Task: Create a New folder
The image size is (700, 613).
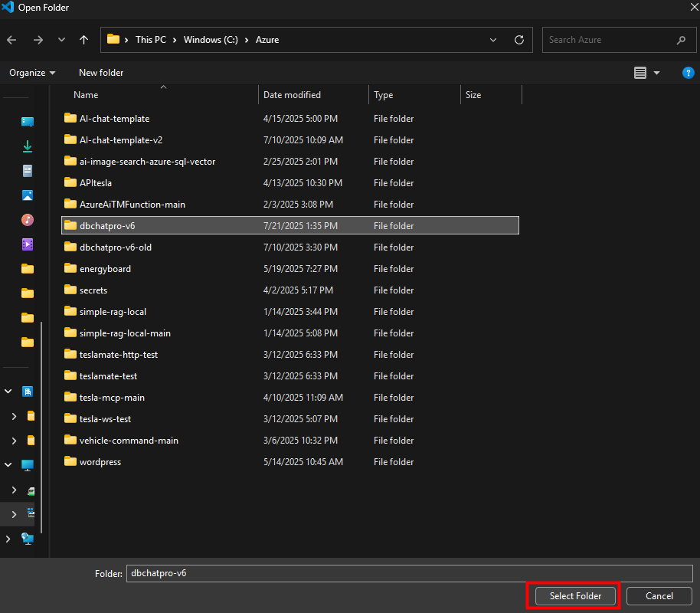Action: coord(101,73)
